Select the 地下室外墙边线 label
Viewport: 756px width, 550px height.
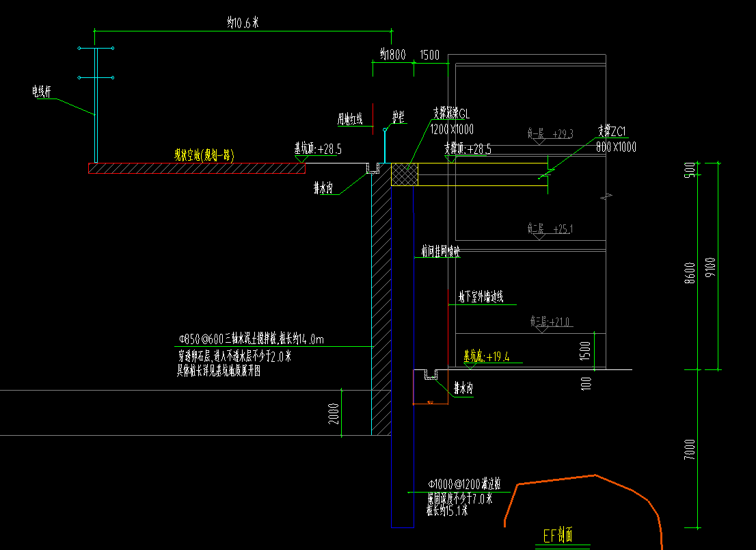481,296
